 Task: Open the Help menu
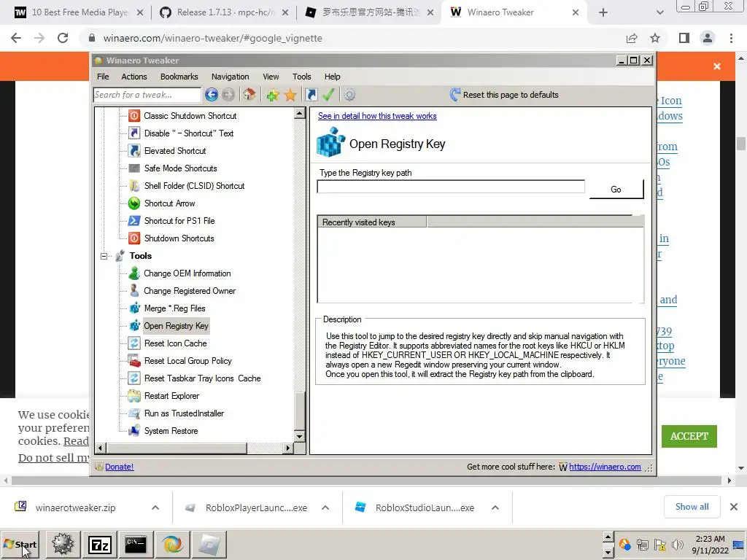click(332, 77)
